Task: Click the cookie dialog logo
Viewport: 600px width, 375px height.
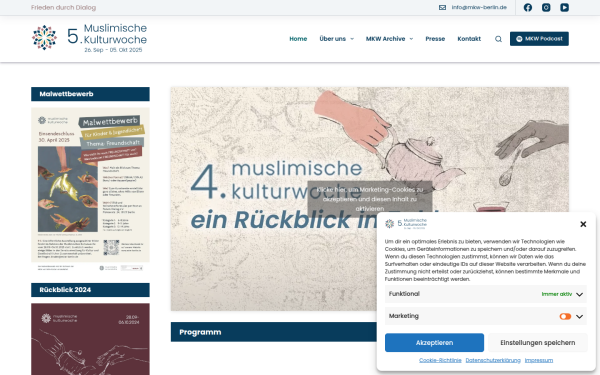Action: 406,223
